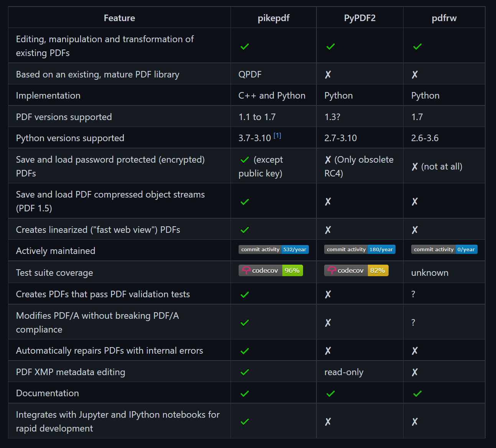Click the pikepdf column header

pos(274,18)
